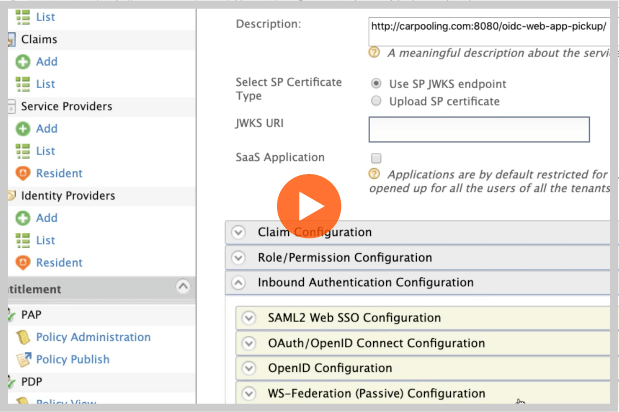Select Use SP JWKS endpoint radio button
Viewport: 619px width, 412px height.
click(x=376, y=84)
